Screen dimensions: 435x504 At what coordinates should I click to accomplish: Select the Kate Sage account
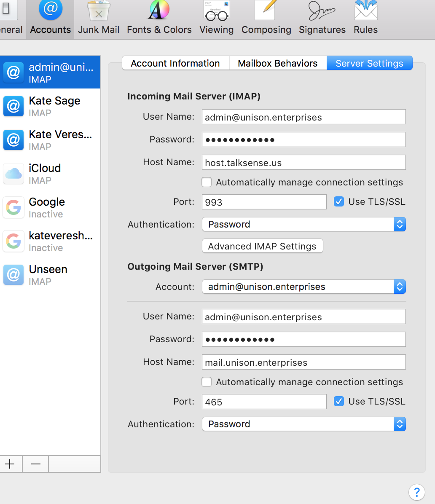click(50, 106)
